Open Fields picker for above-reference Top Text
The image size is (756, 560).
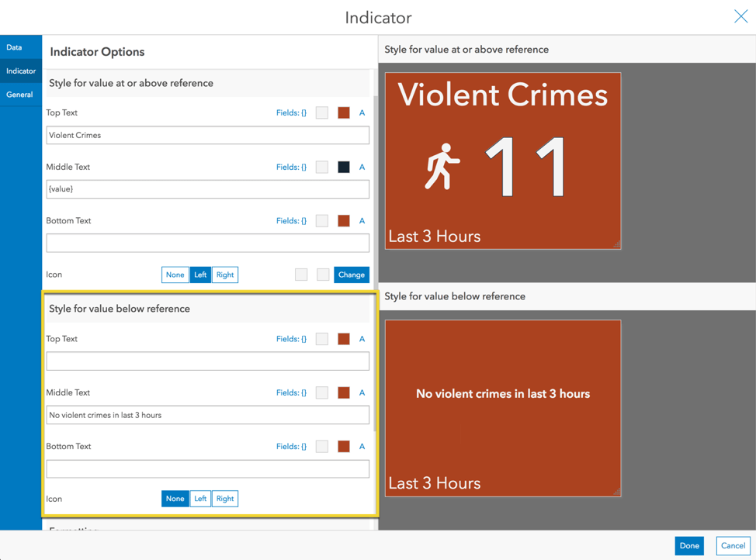pyautogui.click(x=291, y=113)
